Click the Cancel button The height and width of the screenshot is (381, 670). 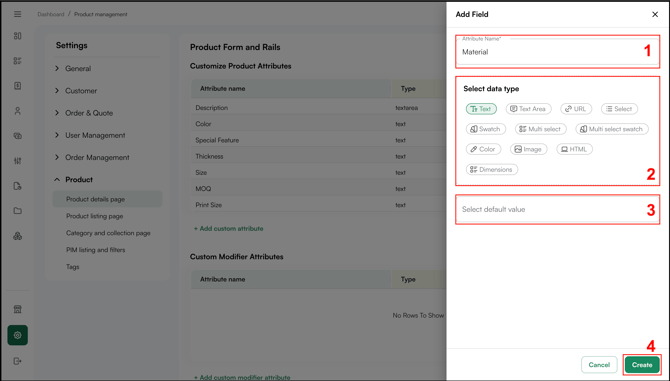(599, 365)
